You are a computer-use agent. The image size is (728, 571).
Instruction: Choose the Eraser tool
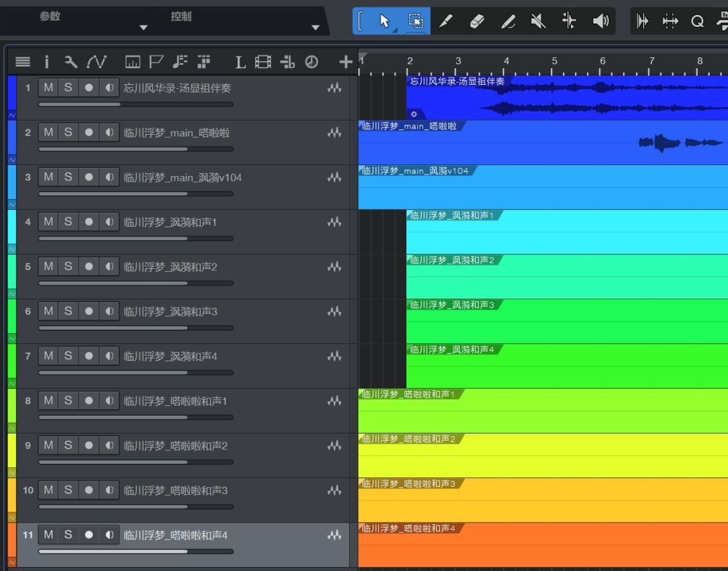pos(477,22)
